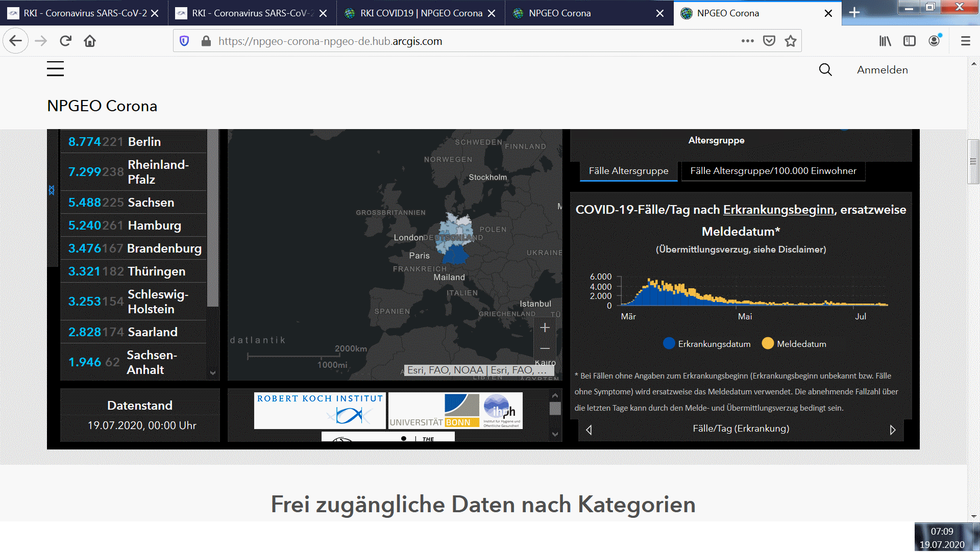Switch to Fälle Altersgruppe/100.000 Einwohner tab
This screenshot has height=552, width=980.
[773, 171]
